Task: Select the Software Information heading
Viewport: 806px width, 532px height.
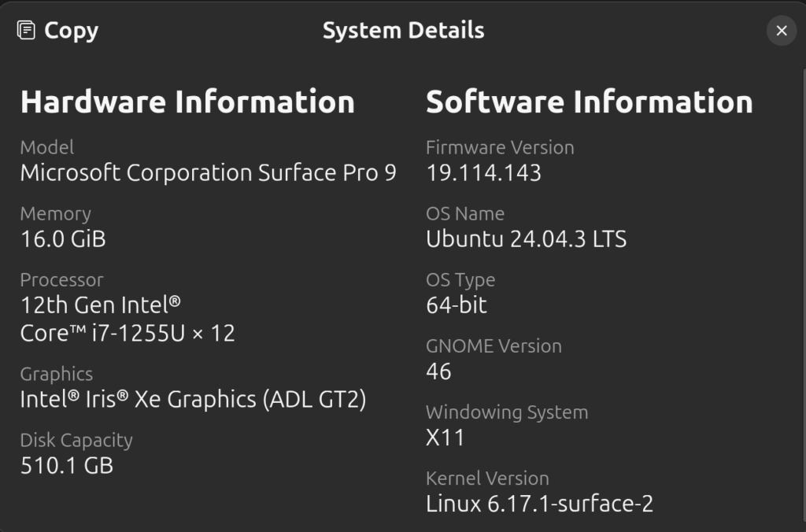Action: (x=589, y=102)
